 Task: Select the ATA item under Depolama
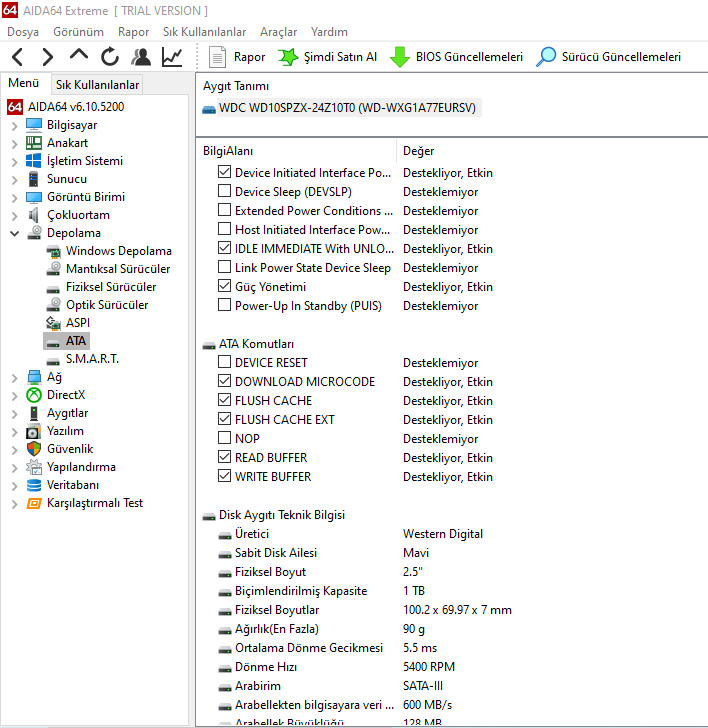[x=76, y=341]
